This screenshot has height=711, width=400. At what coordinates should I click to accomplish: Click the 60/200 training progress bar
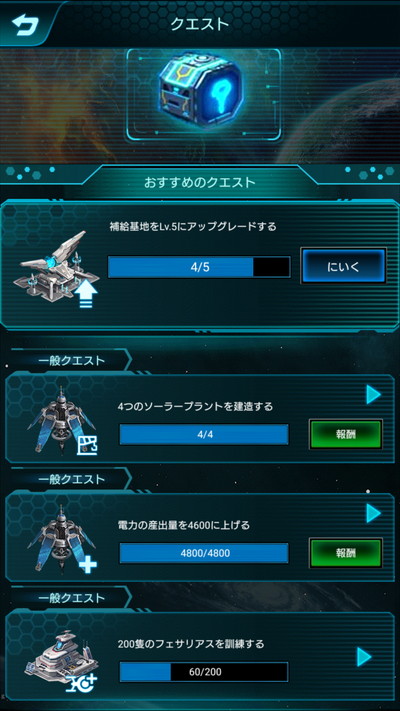point(204,672)
